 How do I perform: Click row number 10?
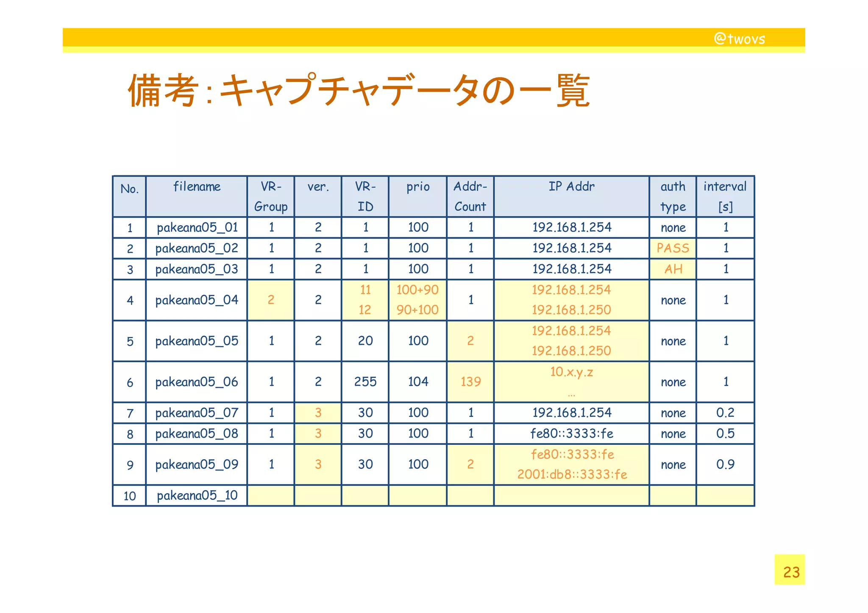click(130, 496)
